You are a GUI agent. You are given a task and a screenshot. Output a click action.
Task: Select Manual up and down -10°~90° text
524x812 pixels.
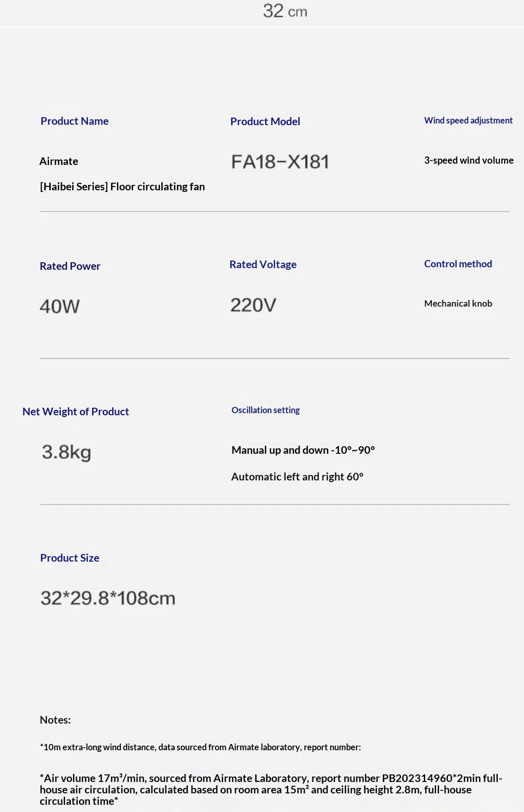[x=303, y=450]
